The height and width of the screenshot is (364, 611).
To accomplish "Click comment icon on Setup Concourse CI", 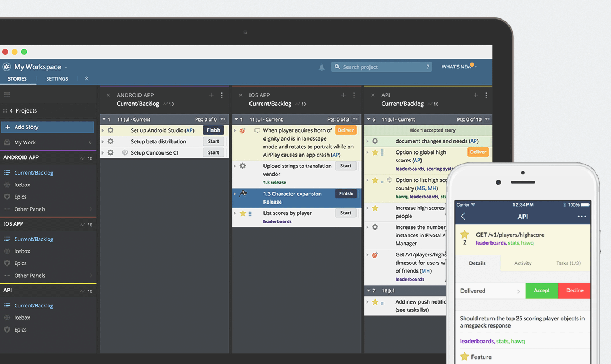I will [124, 153].
